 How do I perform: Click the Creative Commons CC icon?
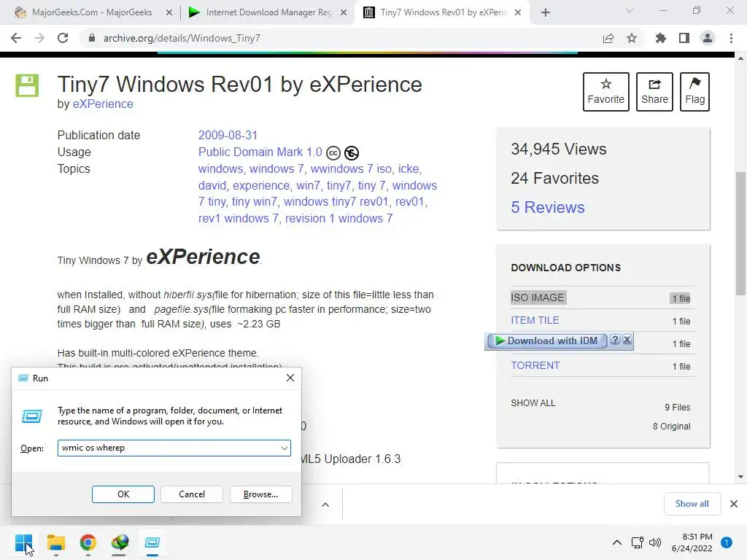coord(333,153)
